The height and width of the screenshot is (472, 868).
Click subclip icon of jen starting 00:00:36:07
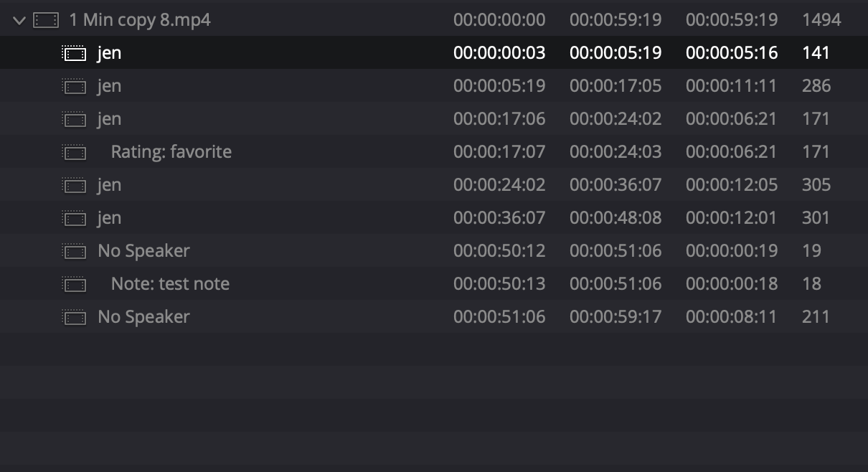pyautogui.click(x=74, y=218)
